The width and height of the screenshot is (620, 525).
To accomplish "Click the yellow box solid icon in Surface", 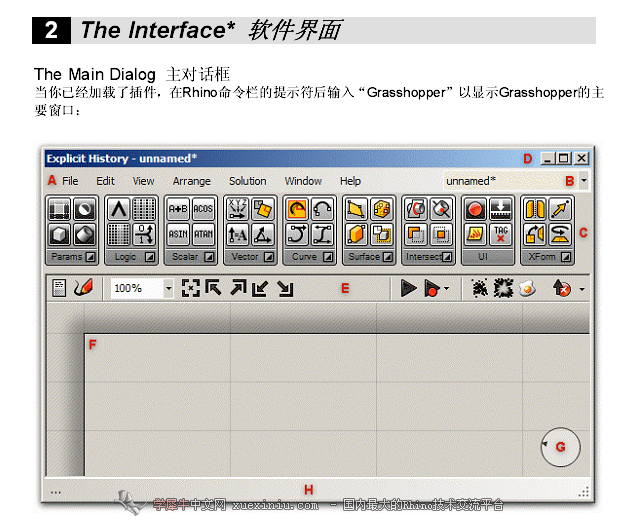I will (356, 234).
